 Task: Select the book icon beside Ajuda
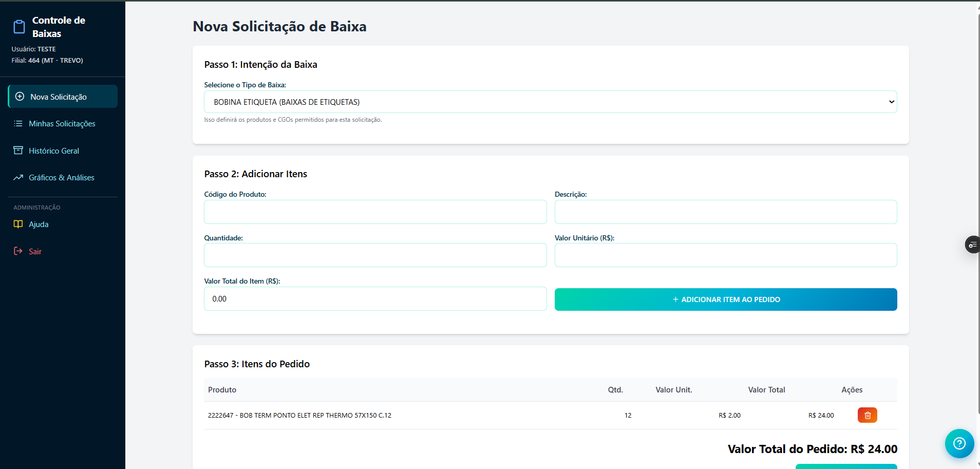[18, 224]
